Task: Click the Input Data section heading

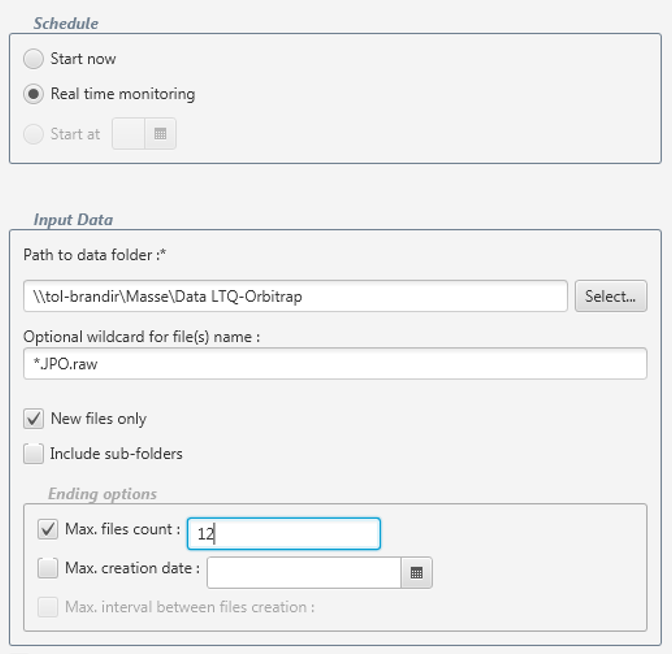Action: [73, 220]
